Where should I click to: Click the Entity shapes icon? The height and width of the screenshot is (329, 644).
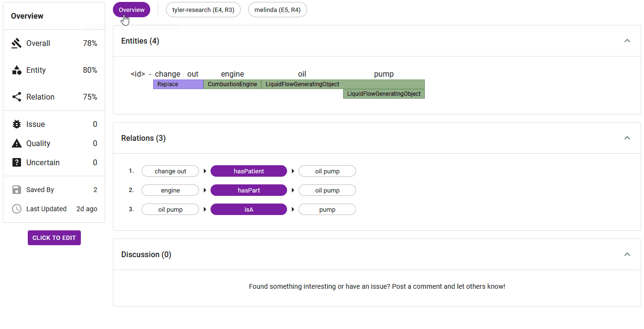tap(17, 70)
